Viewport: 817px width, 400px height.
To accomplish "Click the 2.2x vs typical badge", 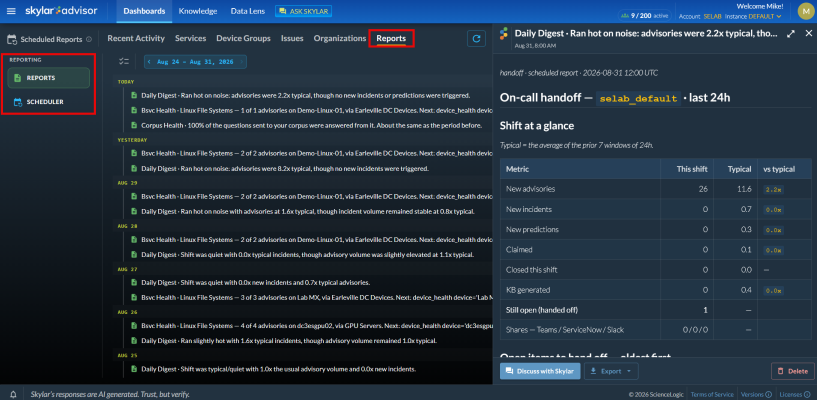I will tap(773, 190).
